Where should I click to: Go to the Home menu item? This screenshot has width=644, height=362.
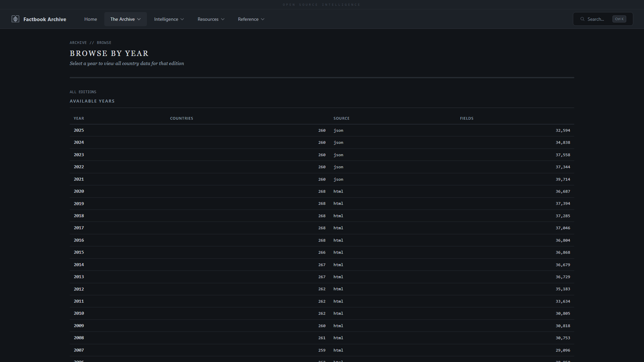[91, 19]
